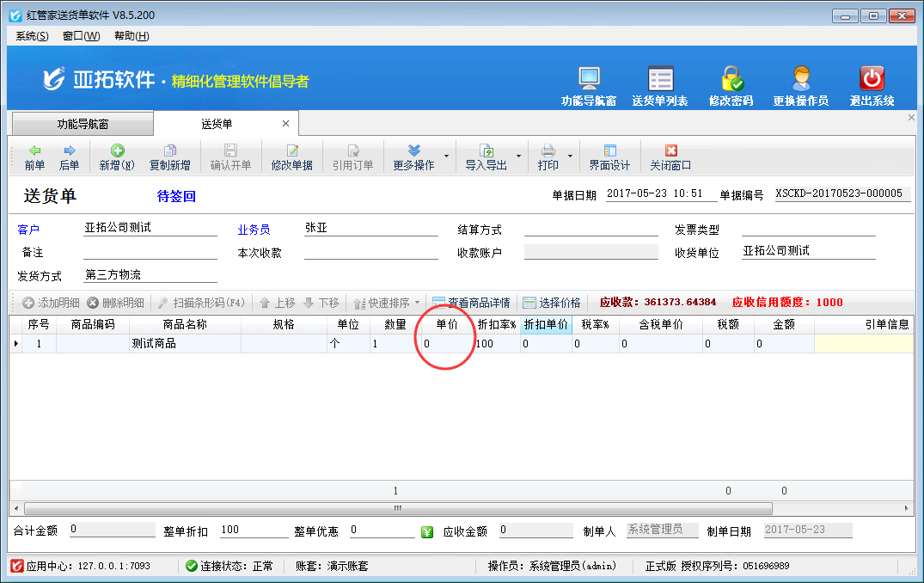This screenshot has height=583, width=924.
Task: Click 关闭窗口 toolbar button
Action: pos(670,157)
